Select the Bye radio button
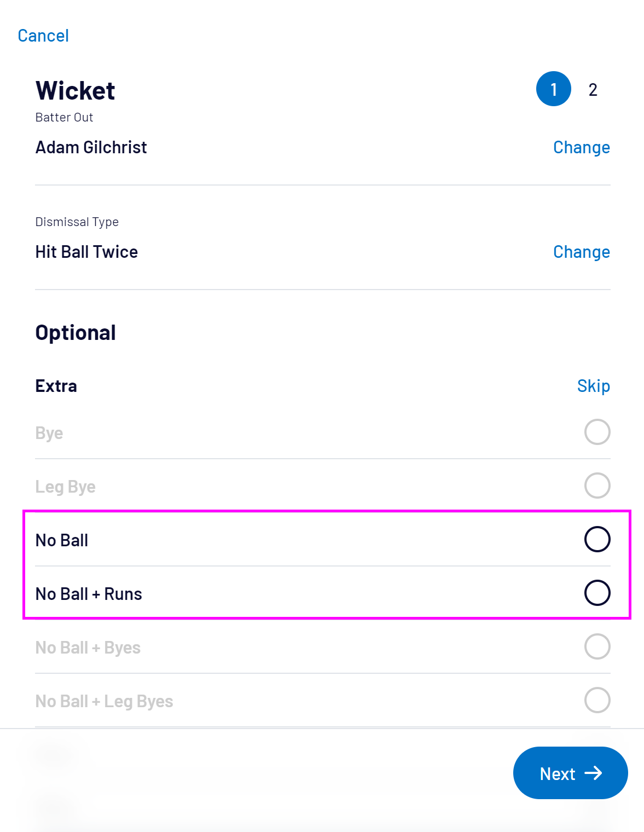The image size is (644, 832). click(597, 432)
